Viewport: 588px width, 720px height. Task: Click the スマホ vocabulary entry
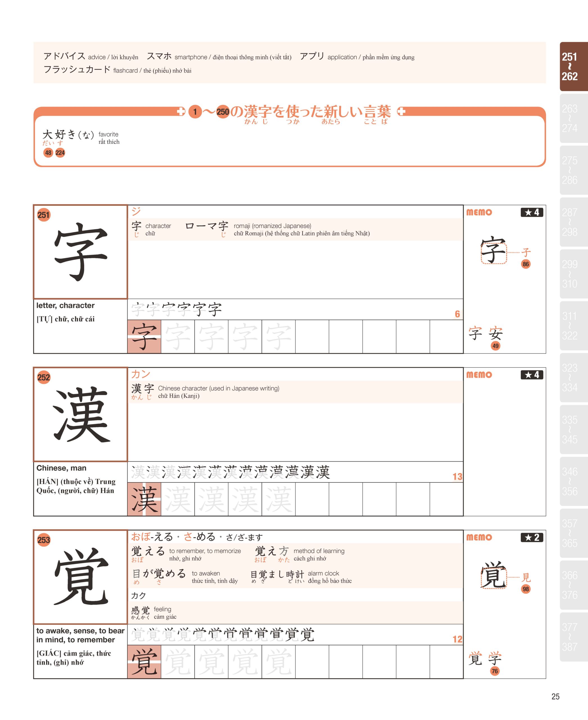pos(219,56)
